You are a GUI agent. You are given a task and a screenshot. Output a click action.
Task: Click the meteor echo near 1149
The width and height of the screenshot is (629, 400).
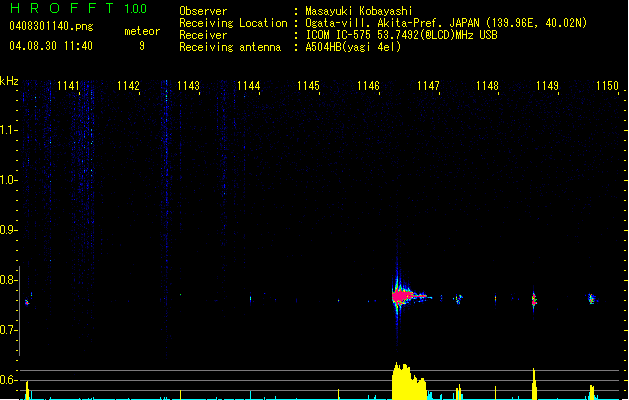[x=534, y=300]
